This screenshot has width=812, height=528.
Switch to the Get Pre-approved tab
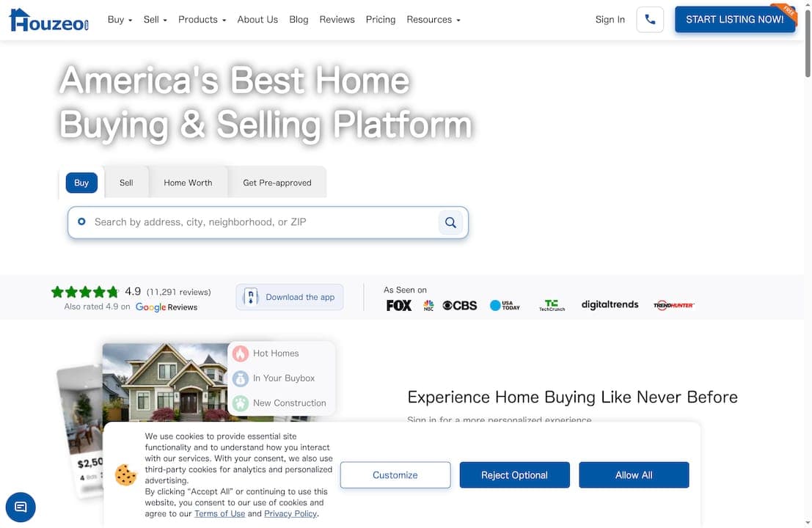[277, 183]
